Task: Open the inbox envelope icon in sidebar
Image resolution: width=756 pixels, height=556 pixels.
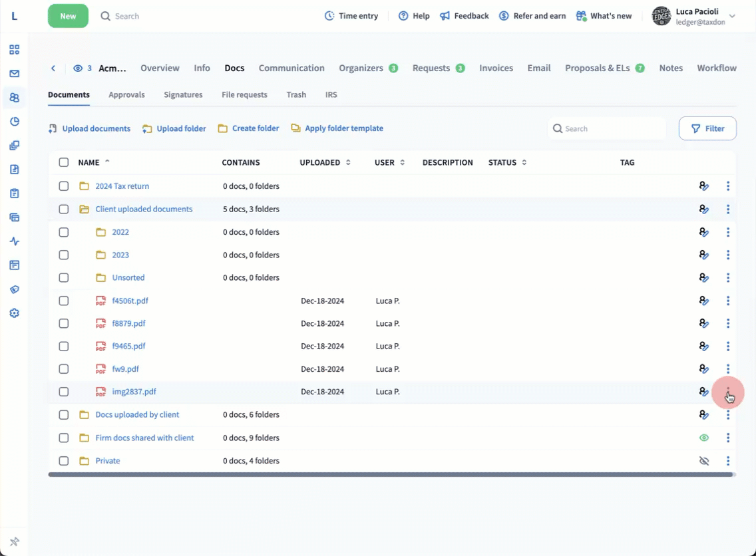Action: [15, 74]
